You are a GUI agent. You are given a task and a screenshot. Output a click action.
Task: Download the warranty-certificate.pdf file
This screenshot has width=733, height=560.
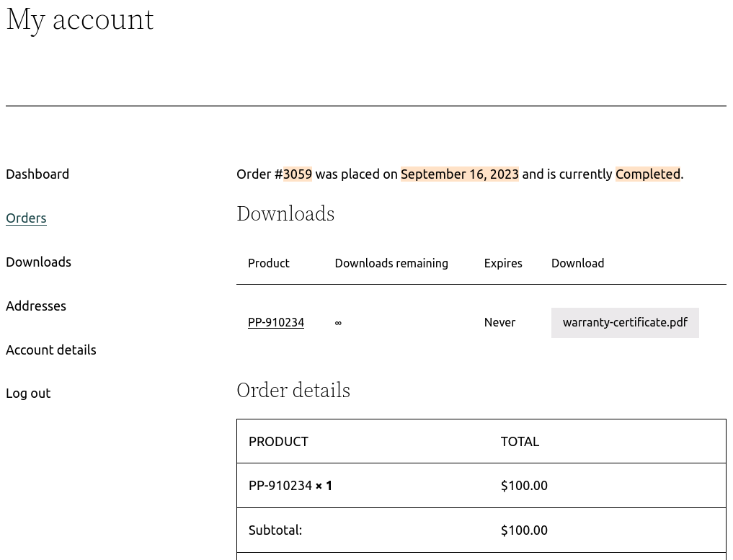[625, 322]
